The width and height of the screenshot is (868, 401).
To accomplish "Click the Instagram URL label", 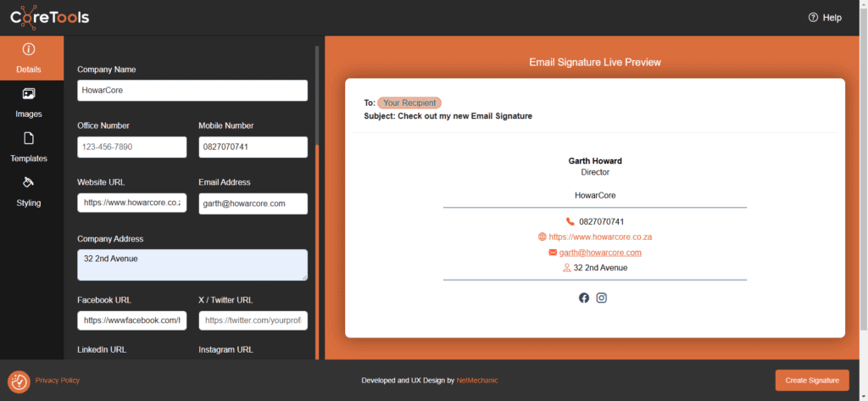I will pyautogui.click(x=225, y=349).
